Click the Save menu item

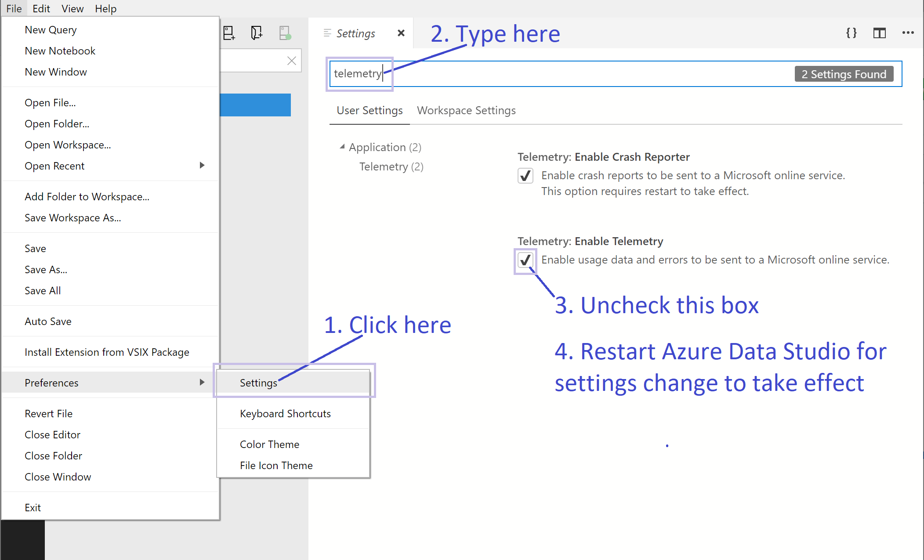click(110, 249)
